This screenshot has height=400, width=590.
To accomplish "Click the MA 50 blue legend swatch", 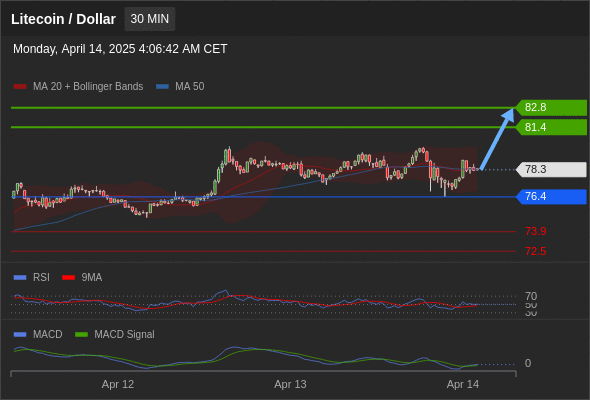I will point(162,87).
